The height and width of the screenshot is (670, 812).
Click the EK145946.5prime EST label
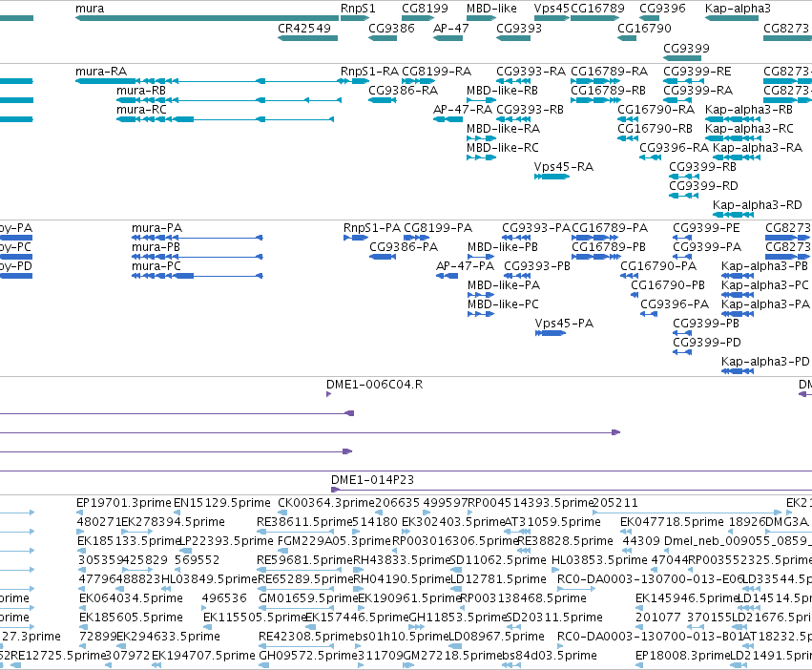(x=686, y=598)
